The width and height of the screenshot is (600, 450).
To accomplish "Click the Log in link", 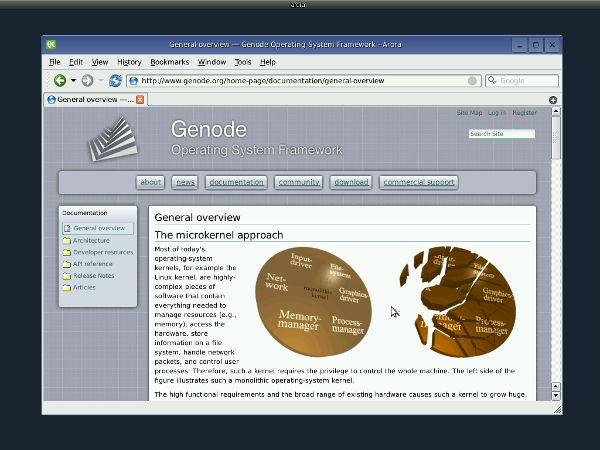I will click(x=497, y=113).
